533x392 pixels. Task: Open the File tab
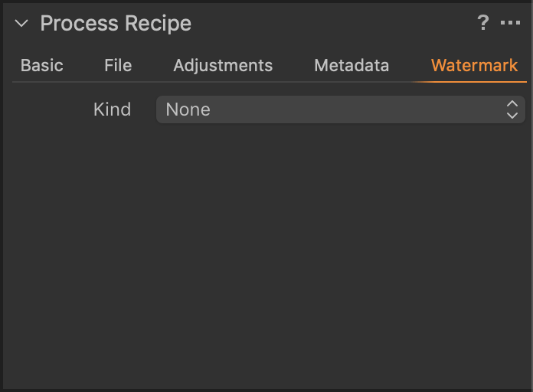pyautogui.click(x=118, y=66)
